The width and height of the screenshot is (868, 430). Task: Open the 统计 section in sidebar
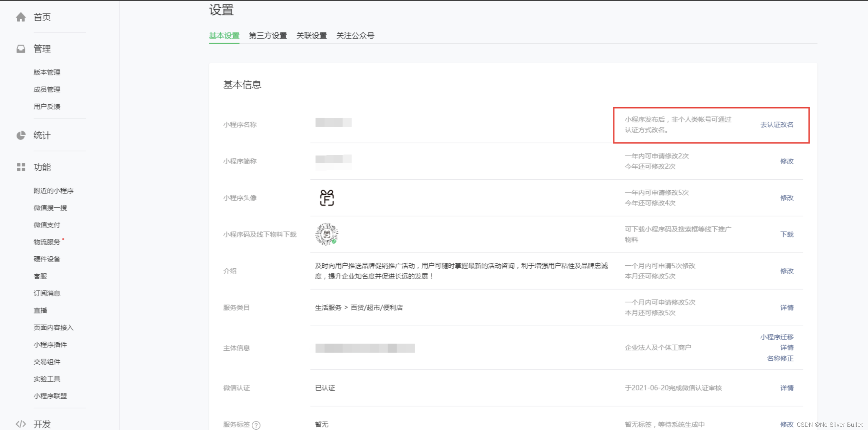[42, 135]
